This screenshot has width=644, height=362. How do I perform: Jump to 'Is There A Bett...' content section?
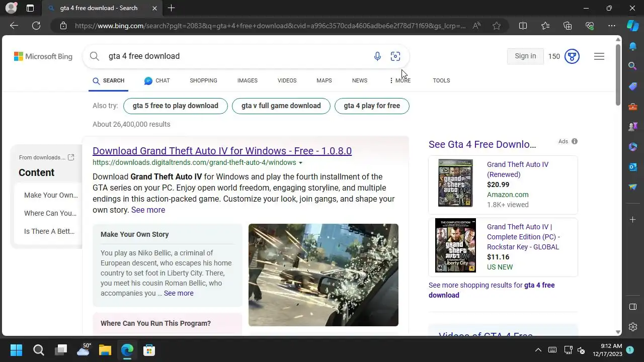(x=49, y=231)
